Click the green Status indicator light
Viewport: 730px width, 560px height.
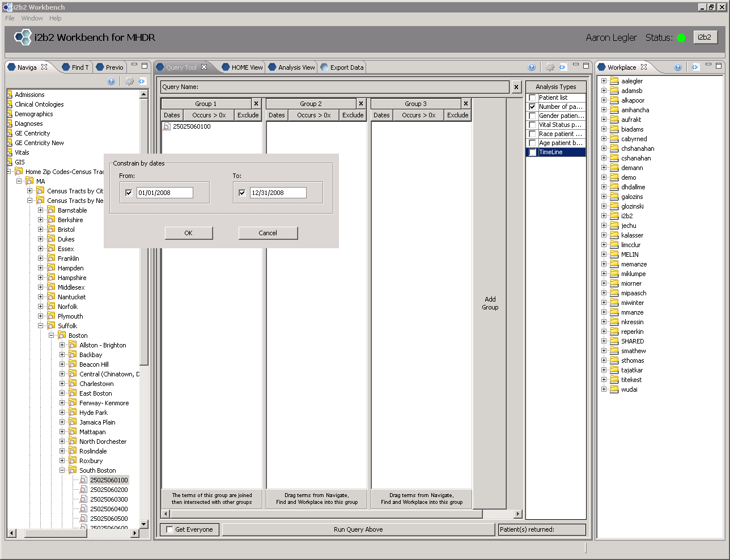[x=681, y=38]
